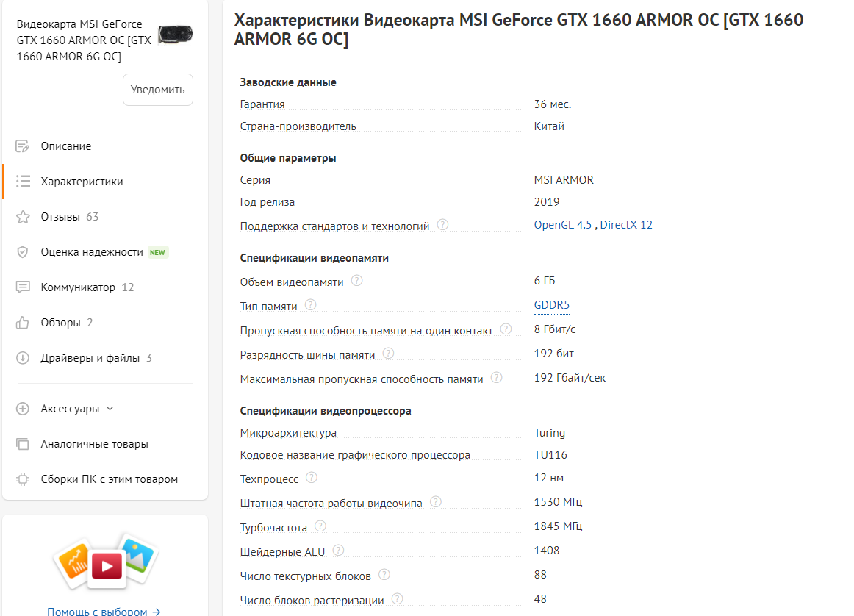Viewport: 854px width, 616px height.
Task: Click the NEW badge beside Оценка надёжности
Action: [x=157, y=252]
